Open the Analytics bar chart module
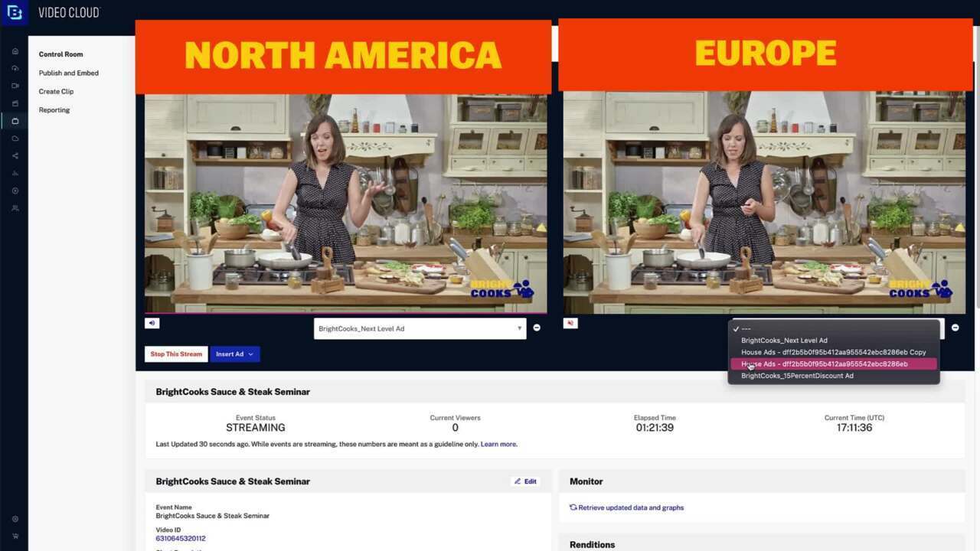The height and width of the screenshot is (551, 980). (15, 173)
